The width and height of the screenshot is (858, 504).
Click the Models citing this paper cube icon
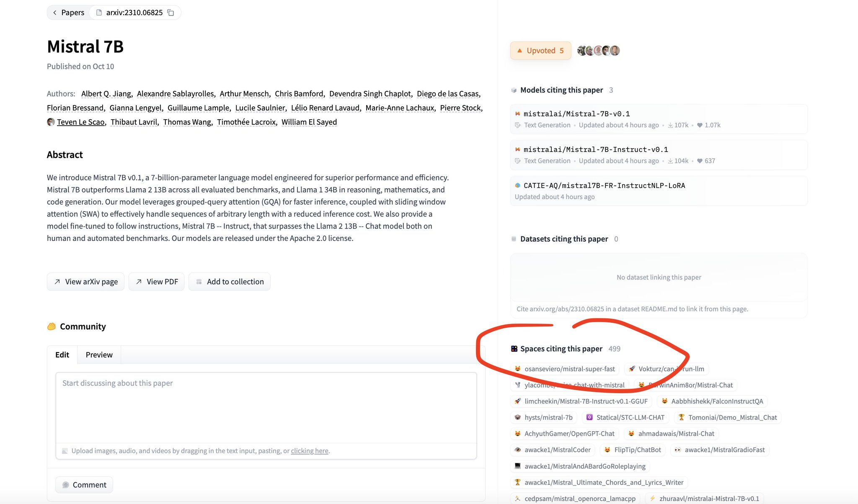514,90
